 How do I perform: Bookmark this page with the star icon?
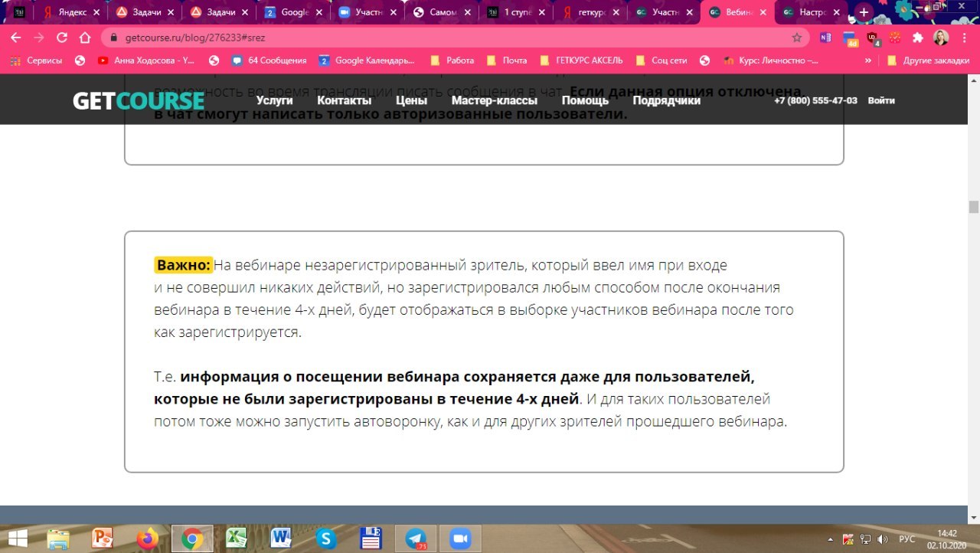797,38
